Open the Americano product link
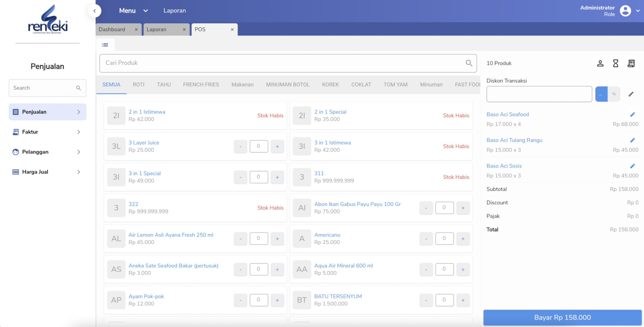The image size is (644, 327). (327, 235)
